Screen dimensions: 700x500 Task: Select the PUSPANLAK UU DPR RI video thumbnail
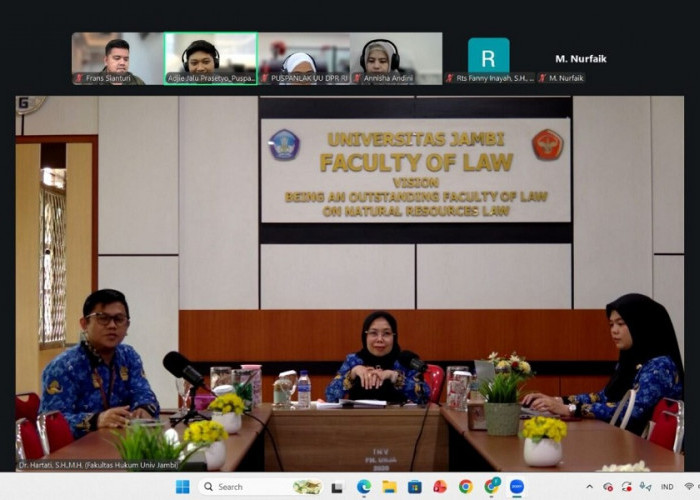pyautogui.click(x=304, y=58)
